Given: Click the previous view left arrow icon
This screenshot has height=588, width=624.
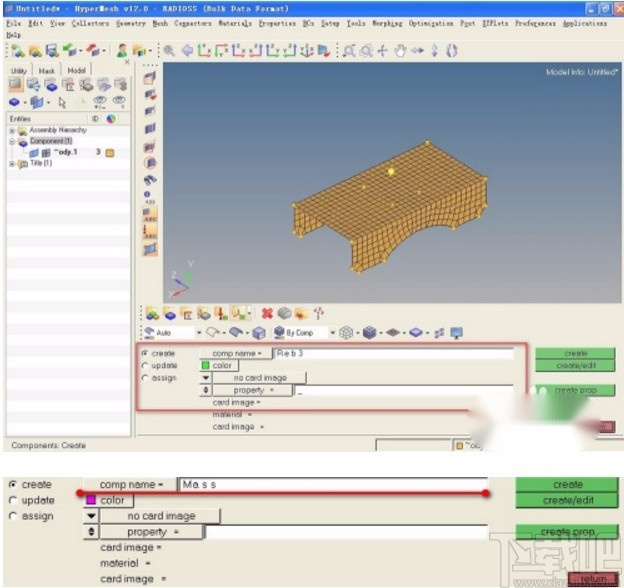Looking at the screenshot, I should click(187, 51).
